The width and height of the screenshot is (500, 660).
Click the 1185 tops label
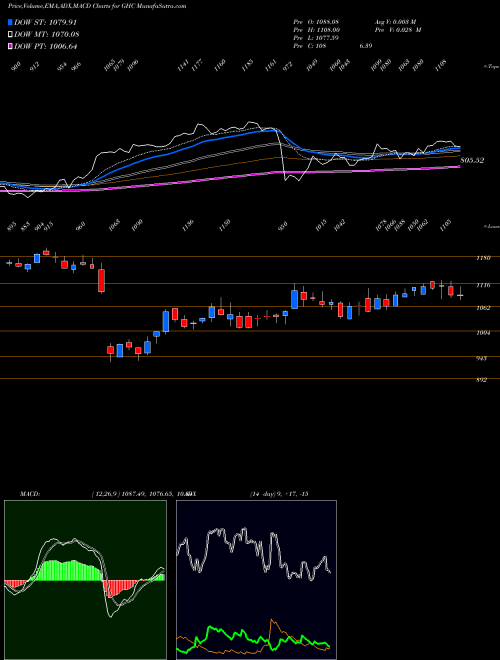pyautogui.click(x=247, y=65)
